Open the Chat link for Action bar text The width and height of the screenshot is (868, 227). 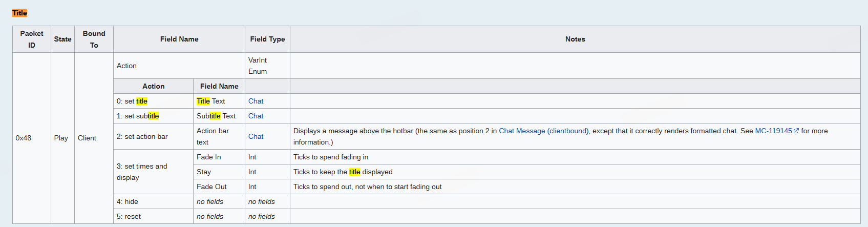256,136
